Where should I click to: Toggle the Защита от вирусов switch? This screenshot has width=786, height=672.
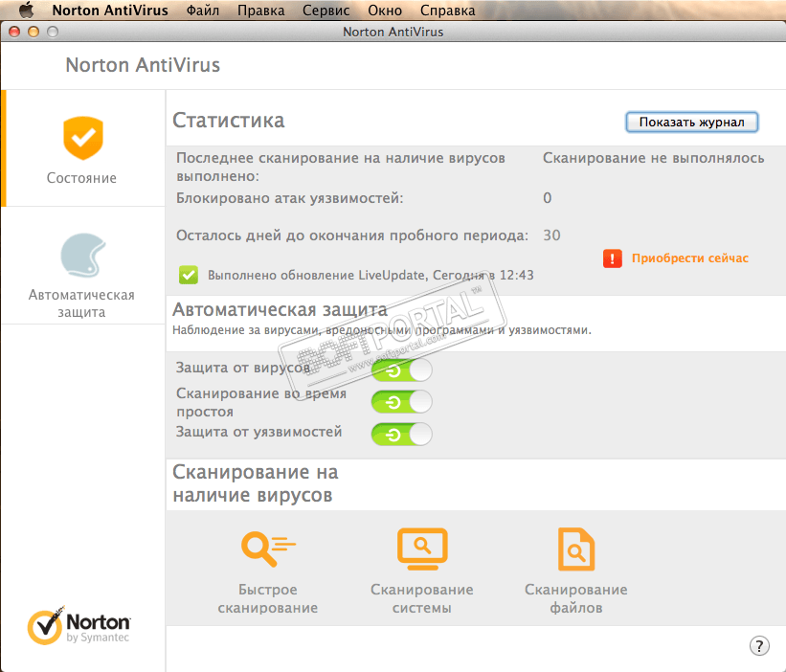(x=401, y=370)
